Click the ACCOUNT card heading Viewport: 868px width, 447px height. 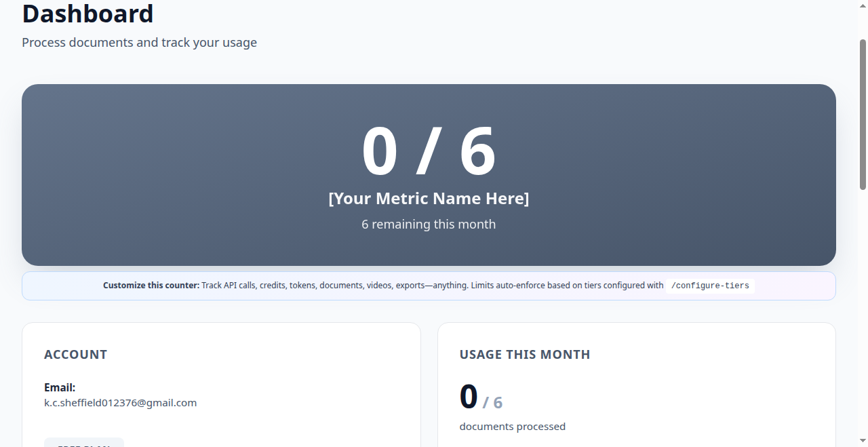[75, 355]
